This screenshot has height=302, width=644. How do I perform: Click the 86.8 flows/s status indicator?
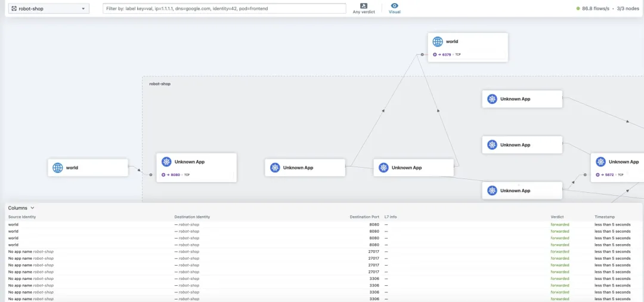click(593, 8)
